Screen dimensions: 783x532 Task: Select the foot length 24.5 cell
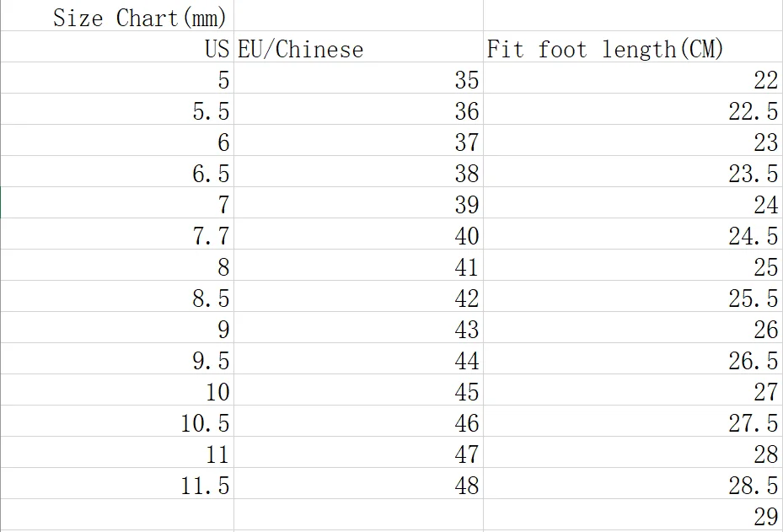[x=633, y=234]
